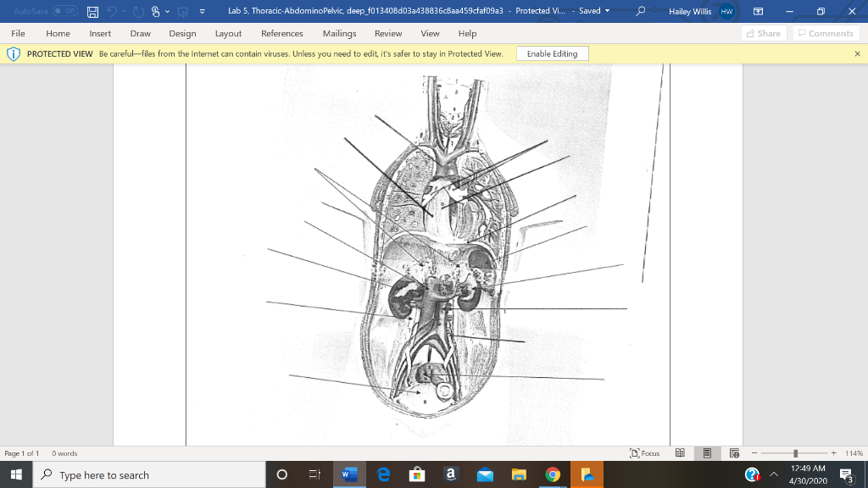Screen dimensions: 868x488
Task: Expand the Customize Quick Access Toolbar chevron
Action: [x=201, y=11]
